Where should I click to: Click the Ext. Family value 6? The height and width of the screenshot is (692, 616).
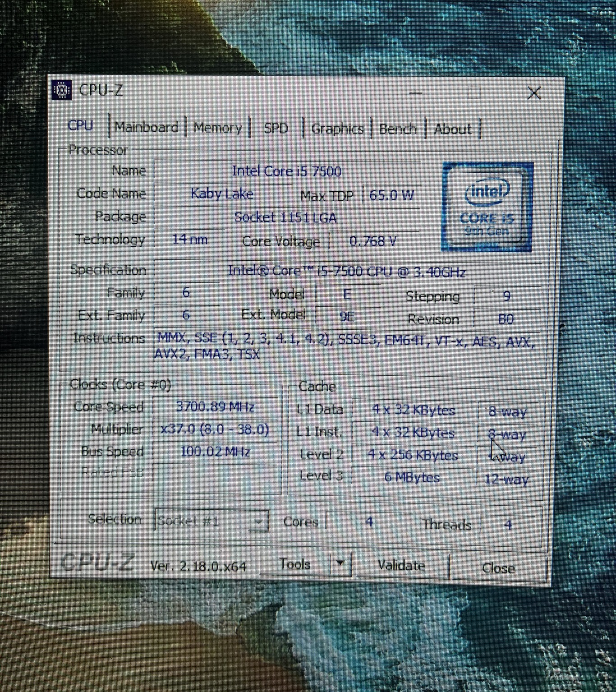click(186, 315)
